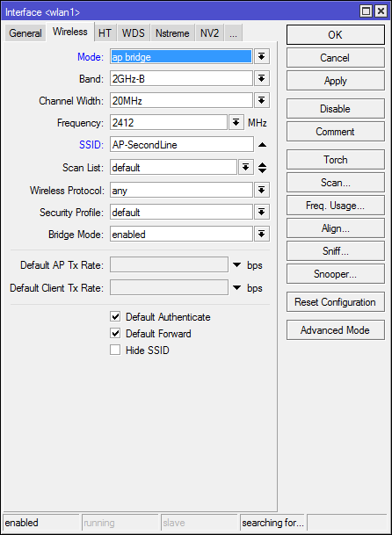Switch to the WDS tab
This screenshot has height=535, width=392.
(x=134, y=33)
